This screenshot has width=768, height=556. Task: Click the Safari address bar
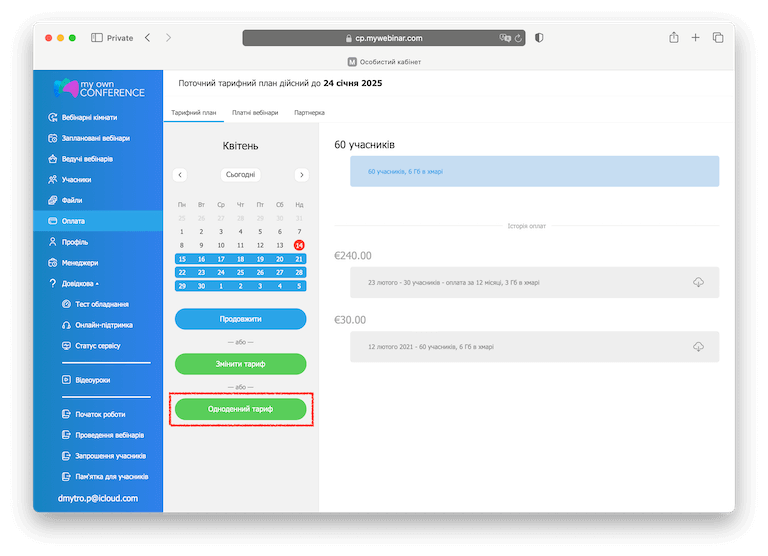383,38
